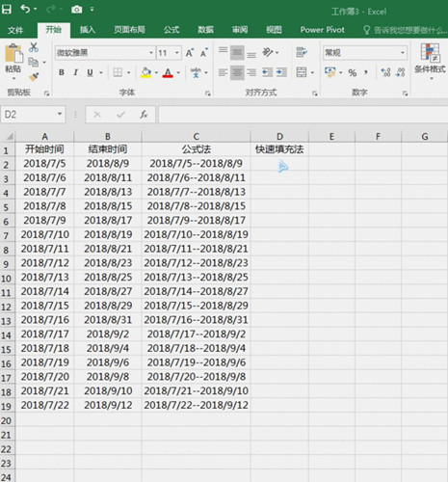Open the 视图 tab
The width and height of the screenshot is (448, 482).
pos(274,30)
